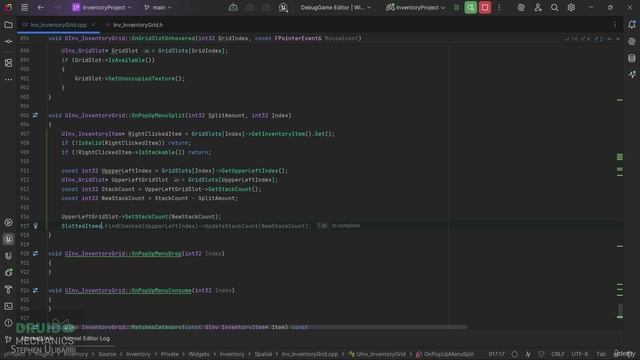Open the Code With Me user icon
This screenshot has height=360, width=640.
coord(538,7)
